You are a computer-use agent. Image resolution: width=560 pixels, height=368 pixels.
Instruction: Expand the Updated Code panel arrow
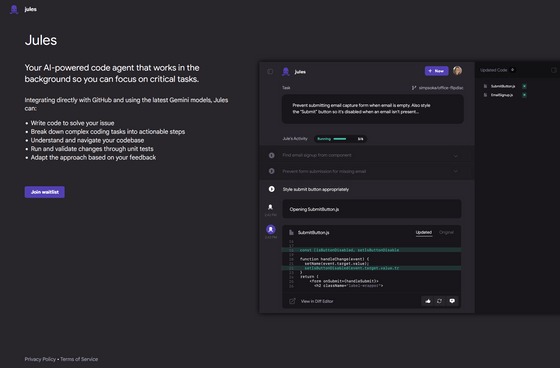512,70
